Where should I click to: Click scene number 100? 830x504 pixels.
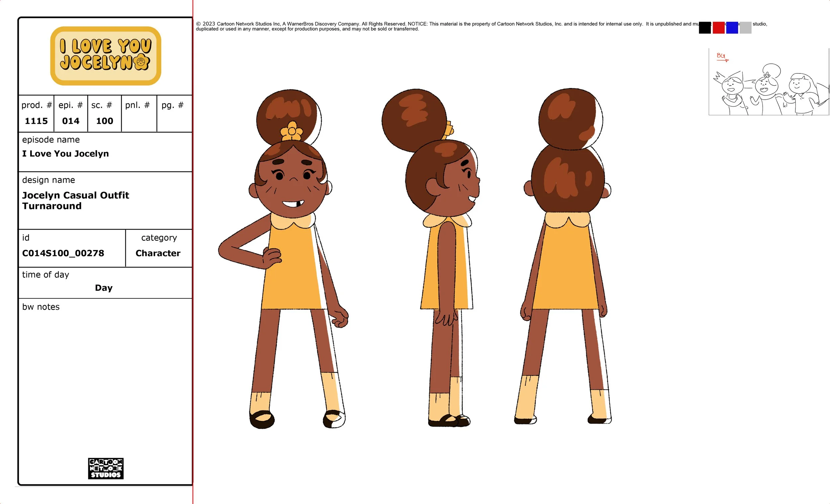click(x=105, y=121)
